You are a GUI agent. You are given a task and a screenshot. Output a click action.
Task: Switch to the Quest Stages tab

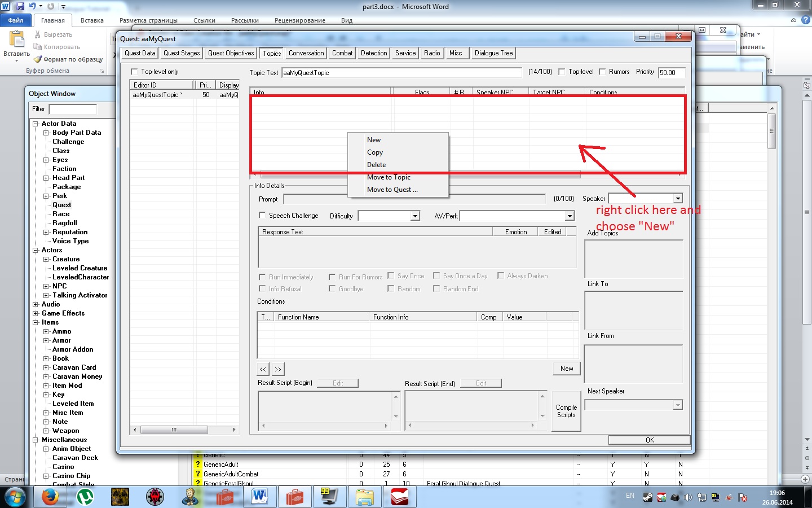click(182, 53)
